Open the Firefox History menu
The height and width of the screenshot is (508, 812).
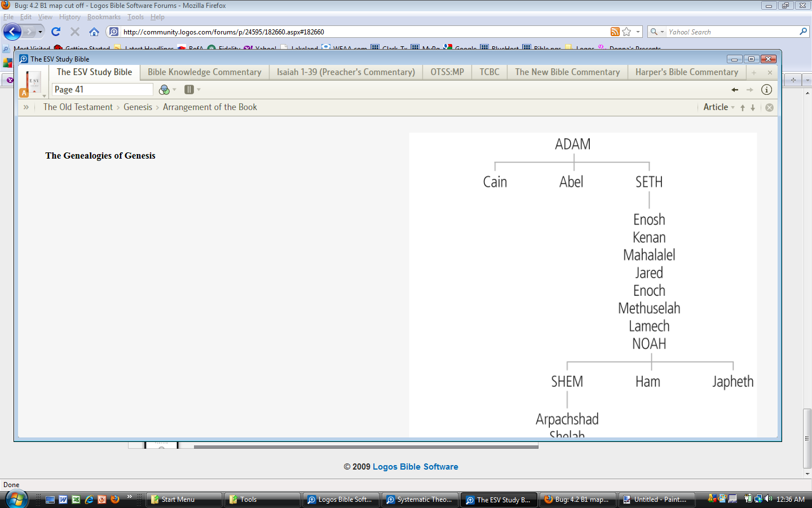tap(70, 17)
